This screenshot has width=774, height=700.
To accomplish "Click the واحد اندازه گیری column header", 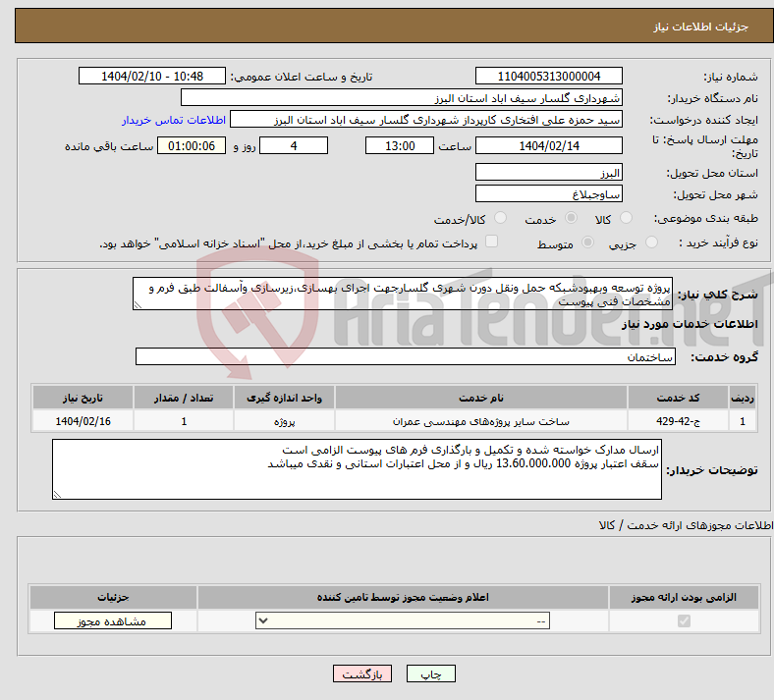I will (x=284, y=398).
